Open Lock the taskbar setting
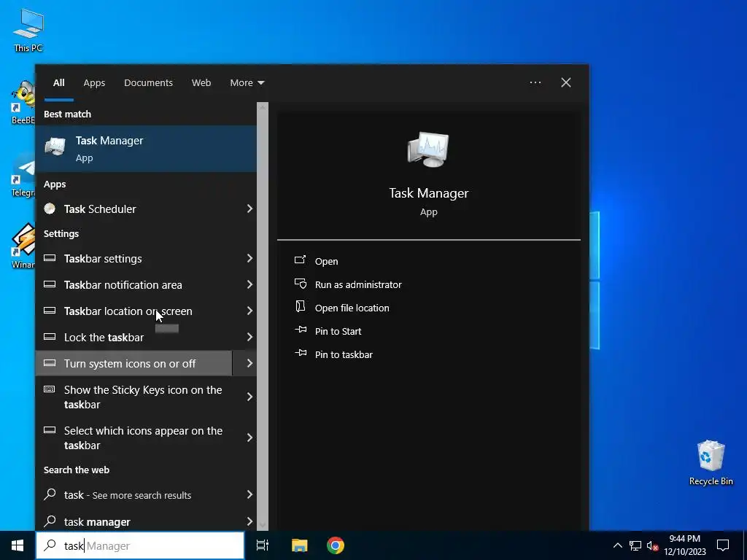The width and height of the screenshot is (747, 560). (x=134, y=337)
